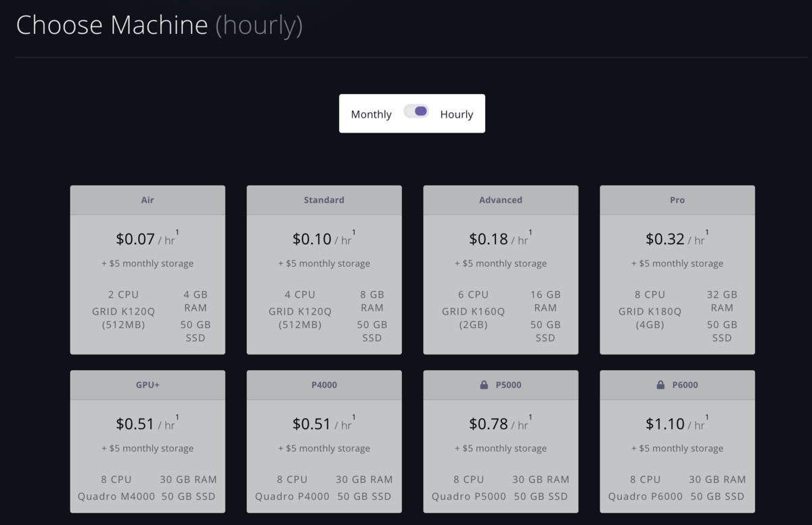Choose the GPU+ machine card header
Viewport: 812px width, 525px height.
tap(148, 385)
